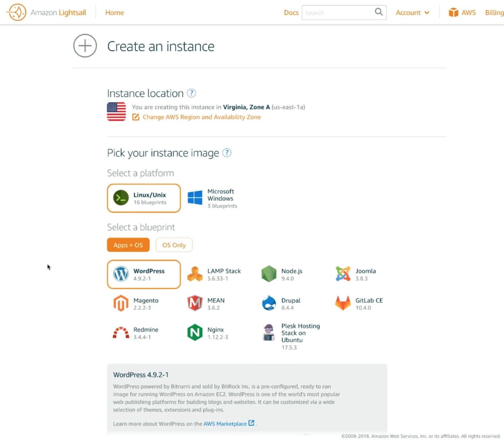Switch blueprints to OS Only

174,245
